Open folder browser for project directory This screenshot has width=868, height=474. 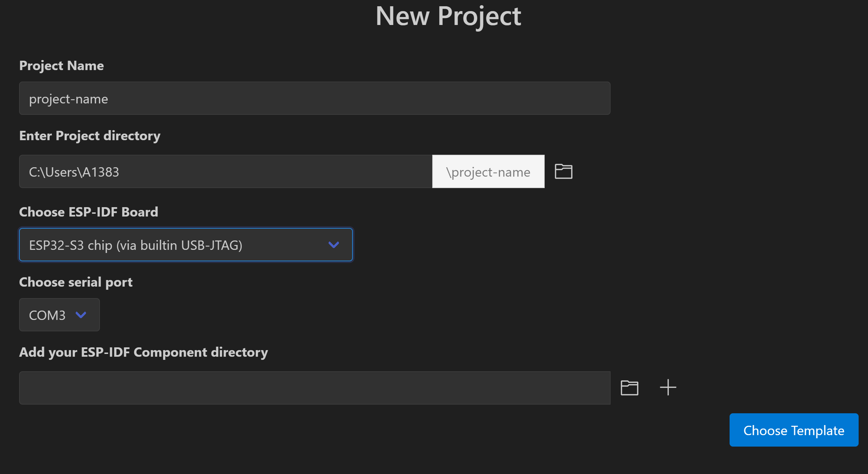coord(563,171)
